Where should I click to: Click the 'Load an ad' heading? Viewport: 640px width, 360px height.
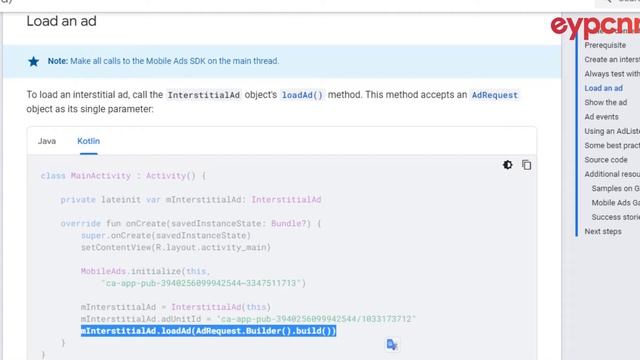point(62,21)
